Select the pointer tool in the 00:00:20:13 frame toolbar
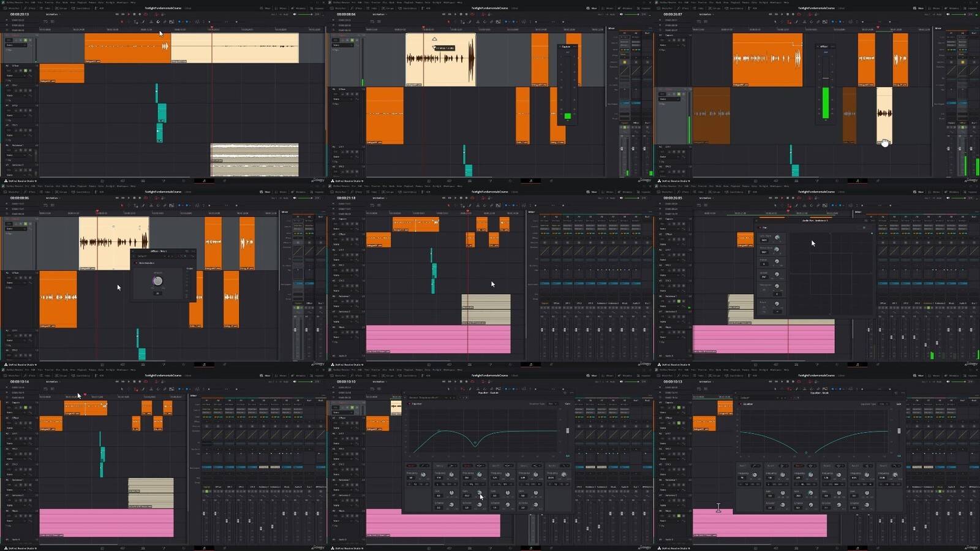Viewport: 980px width, 551px height. click(x=122, y=21)
